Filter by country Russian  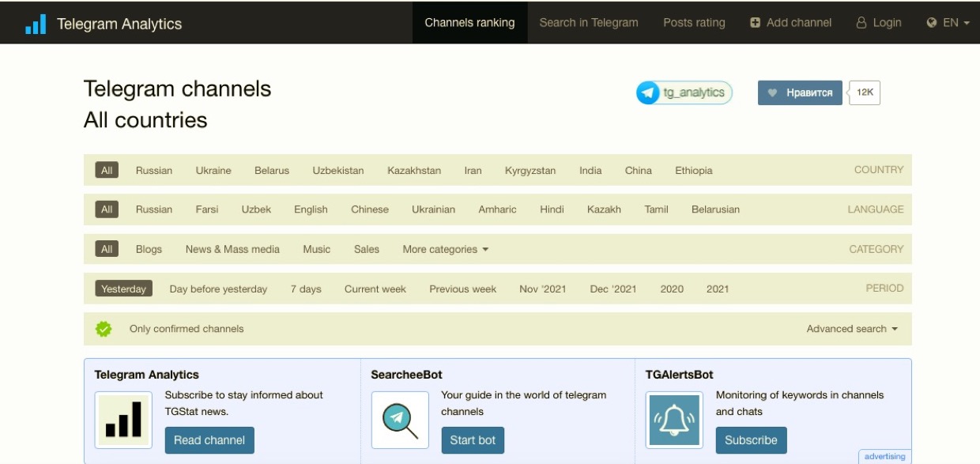pyautogui.click(x=154, y=170)
